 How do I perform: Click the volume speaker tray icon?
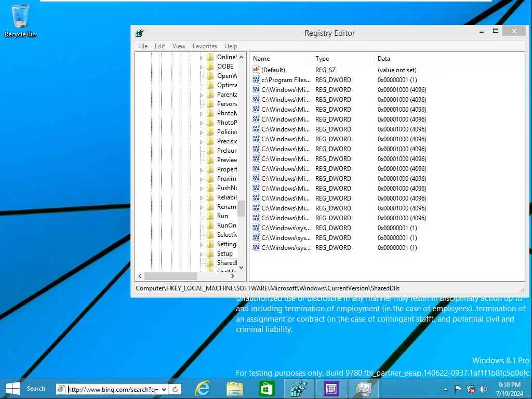pyautogui.click(x=483, y=389)
